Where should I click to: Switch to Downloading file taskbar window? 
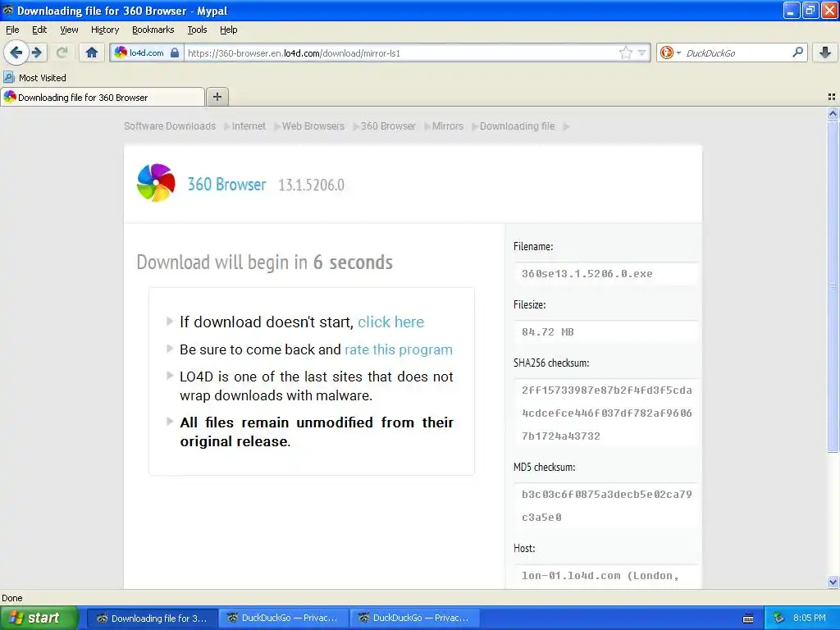152,619
